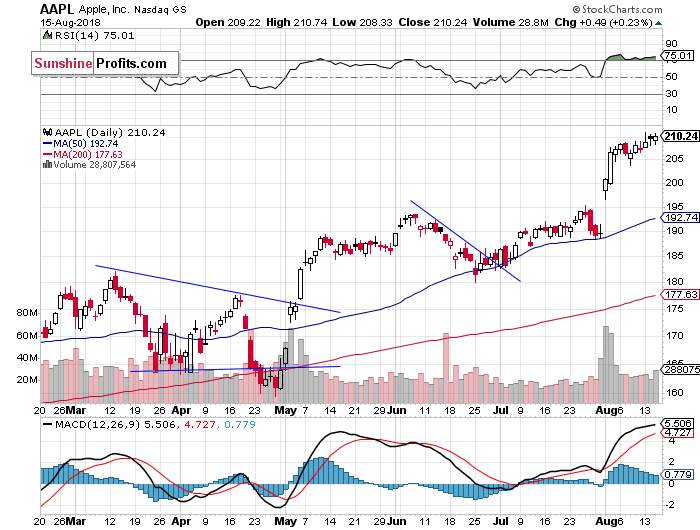The width and height of the screenshot is (700, 530).
Task: Click the green up arrow after Chg
Action: 658,23
